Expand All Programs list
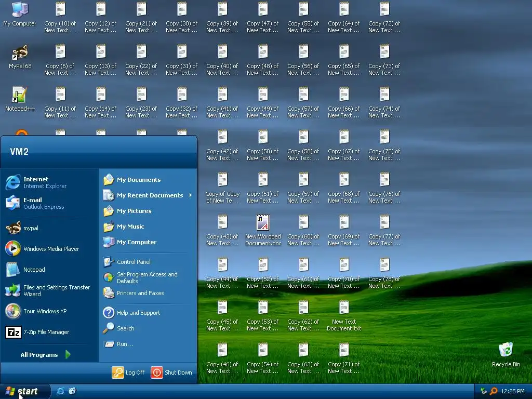Viewport: 532px width, 399px height. tap(45, 354)
